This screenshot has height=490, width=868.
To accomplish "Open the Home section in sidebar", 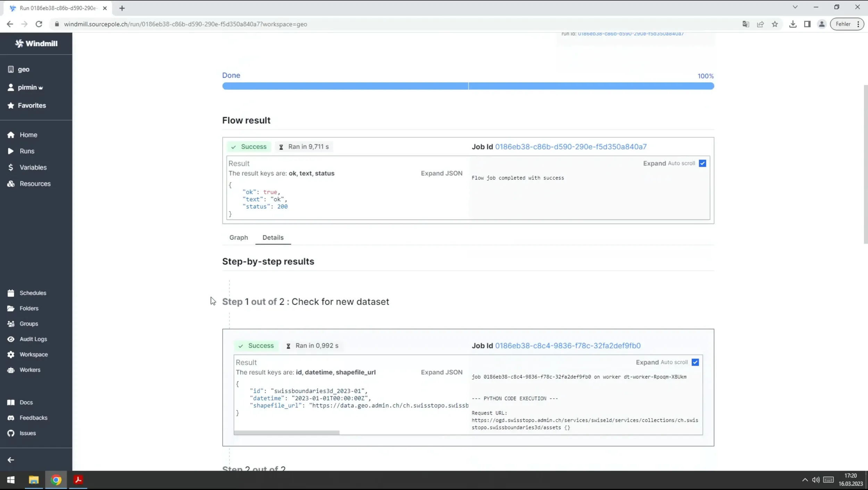I will pyautogui.click(x=28, y=134).
